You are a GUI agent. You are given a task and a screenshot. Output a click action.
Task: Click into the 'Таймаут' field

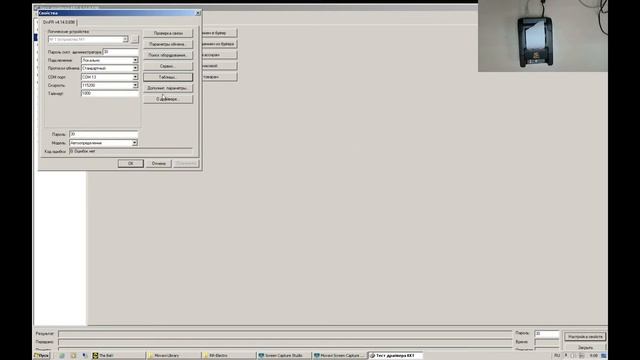[x=110, y=93]
